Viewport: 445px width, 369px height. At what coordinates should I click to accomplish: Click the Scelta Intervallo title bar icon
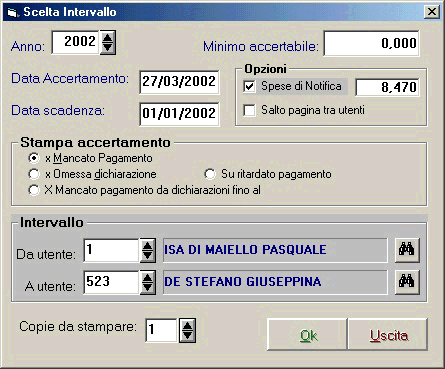coord(12,12)
